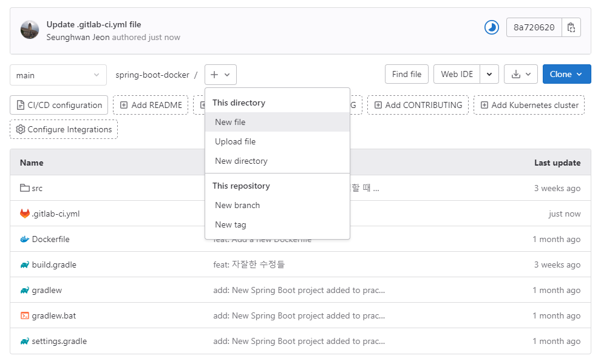
Task: Open the gradlew.bat file
Action: click(x=54, y=315)
